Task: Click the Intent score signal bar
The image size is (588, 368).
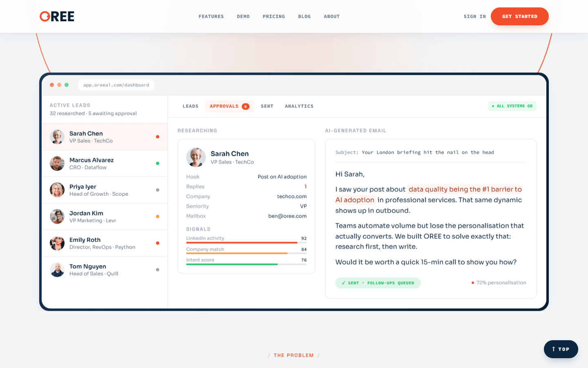Action: pyautogui.click(x=246, y=265)
